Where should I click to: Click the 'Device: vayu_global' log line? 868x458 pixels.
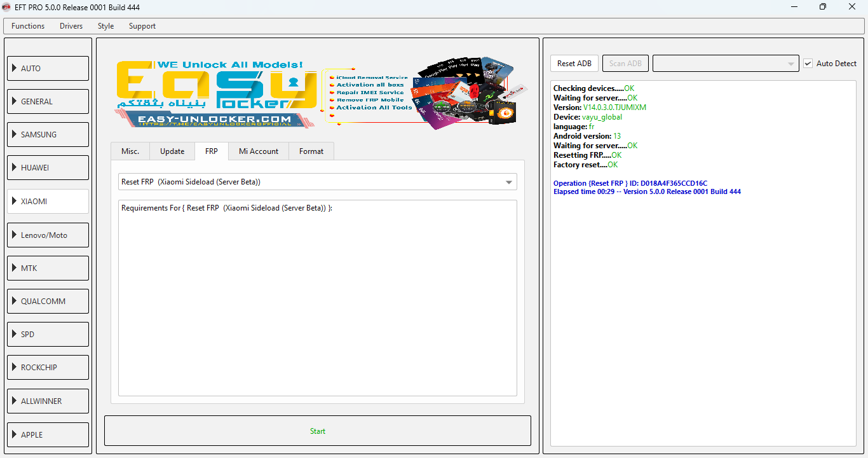(588, 117)
